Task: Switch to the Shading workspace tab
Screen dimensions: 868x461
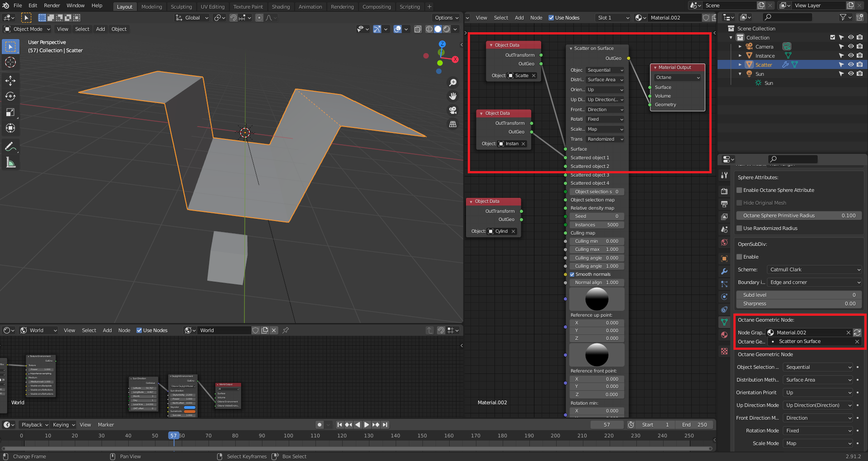Action: (x=281, y=7)
